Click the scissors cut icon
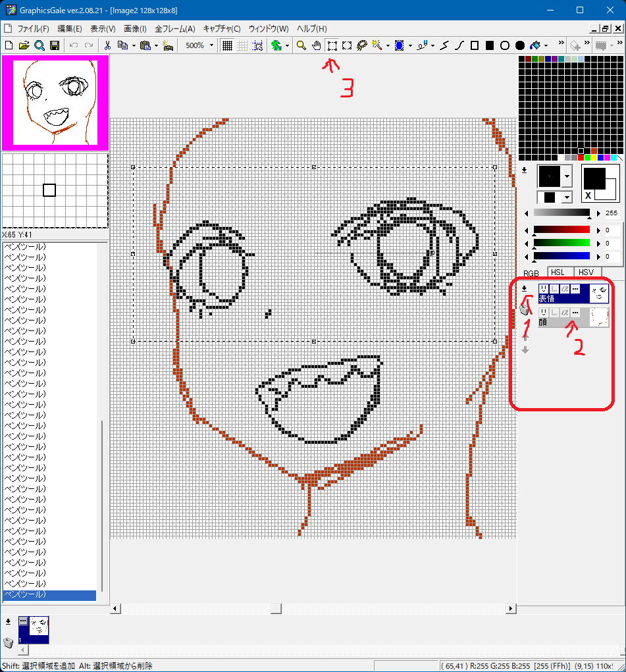Screen dimensions: 626x672 tap(107, 45)
